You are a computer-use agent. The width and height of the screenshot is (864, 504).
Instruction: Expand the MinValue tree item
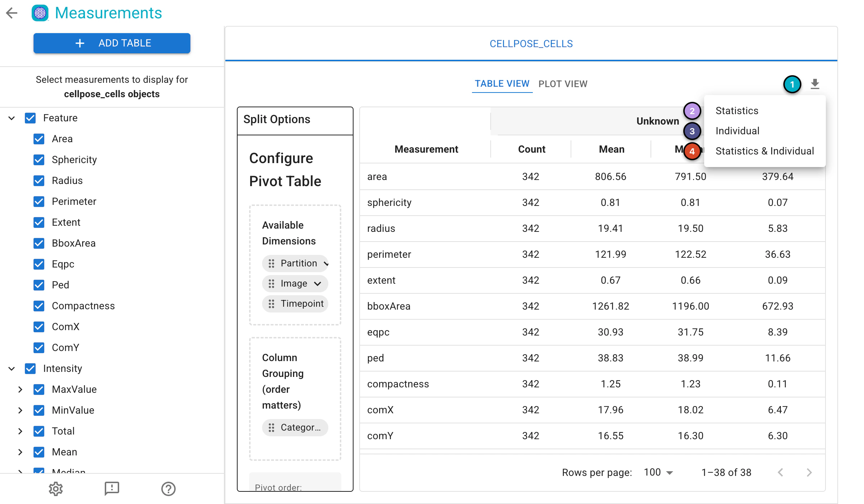pyautogui.click(x=20, y=410)
